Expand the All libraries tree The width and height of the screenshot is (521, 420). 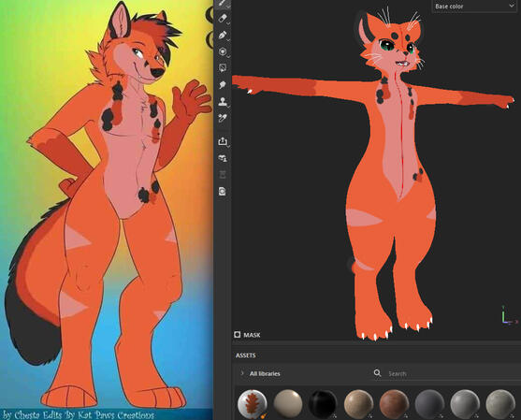click(x=242, y=373)
